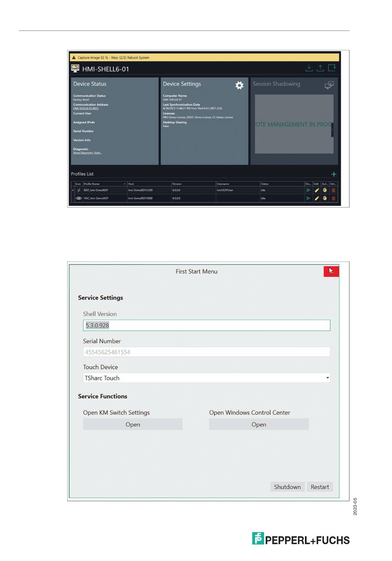Click the reboot arrow square icon in header
Image resolution: width=392 pixels, height=561 pixels.
(332, 68)
